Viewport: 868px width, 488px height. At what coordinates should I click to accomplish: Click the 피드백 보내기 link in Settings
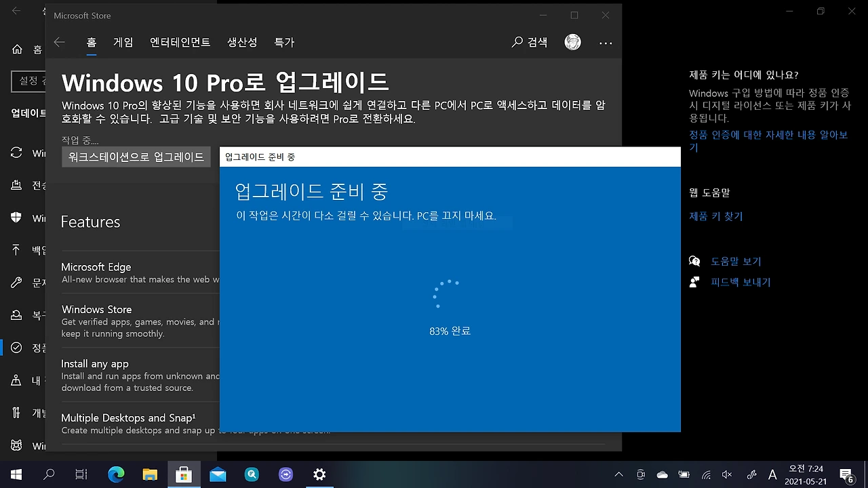coord(741,282)
